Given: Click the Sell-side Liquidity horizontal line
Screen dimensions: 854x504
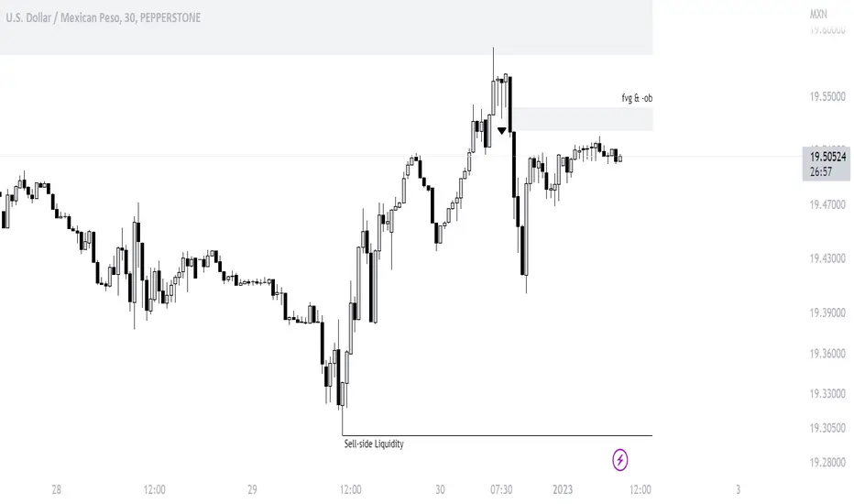Looking at the screenshot, I should (498, 435).
